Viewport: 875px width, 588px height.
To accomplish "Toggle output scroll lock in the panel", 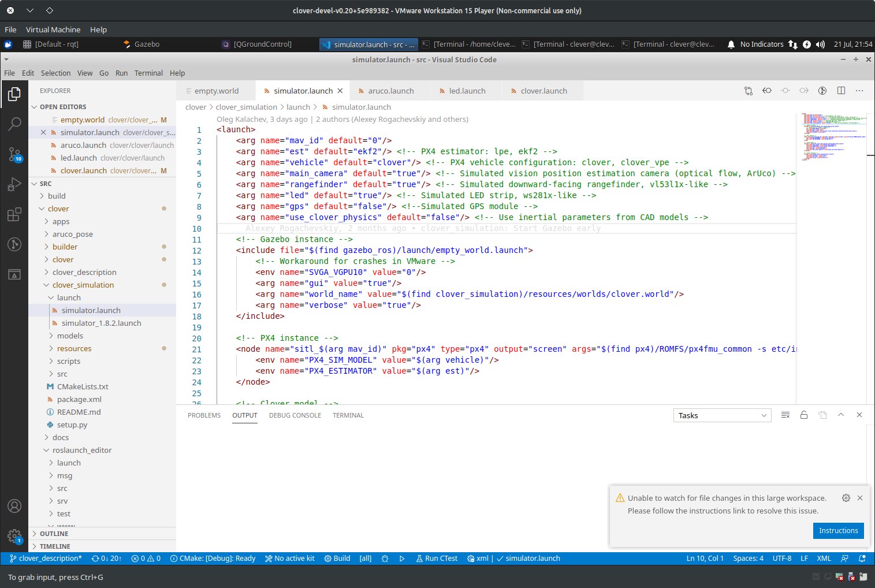I will [803, 415].
